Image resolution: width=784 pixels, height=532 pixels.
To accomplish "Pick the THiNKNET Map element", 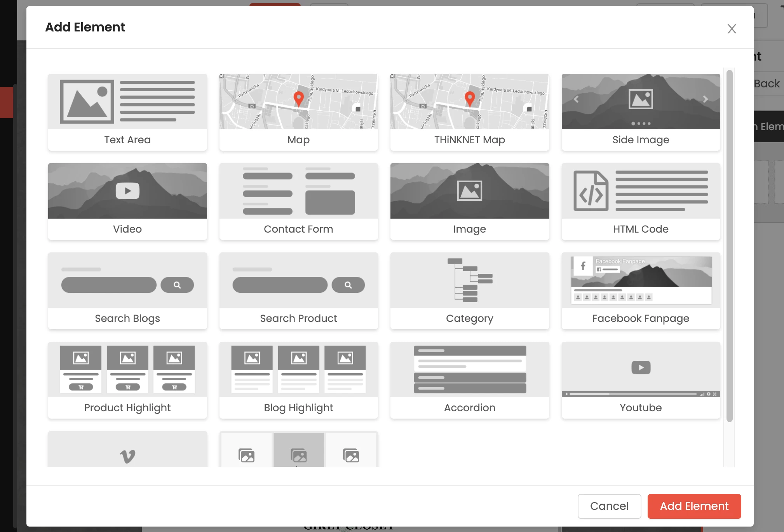I will (469, 112).
